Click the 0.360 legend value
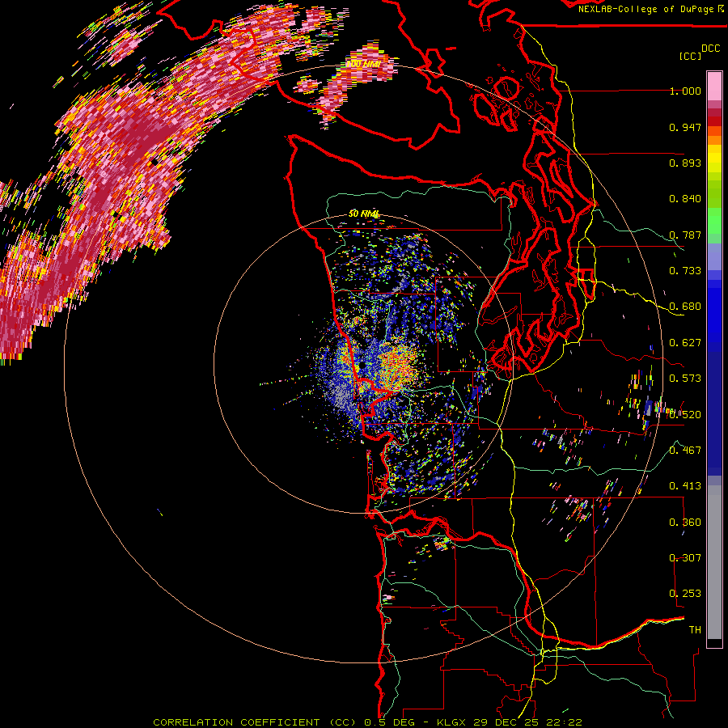This screenshot has height=728, width=728. 685,522
